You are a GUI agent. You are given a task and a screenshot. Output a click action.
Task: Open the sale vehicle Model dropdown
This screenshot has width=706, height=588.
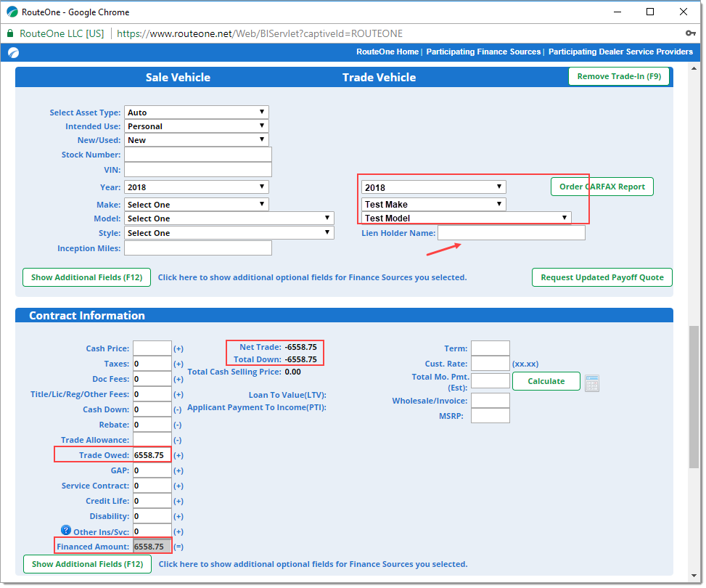229,219
